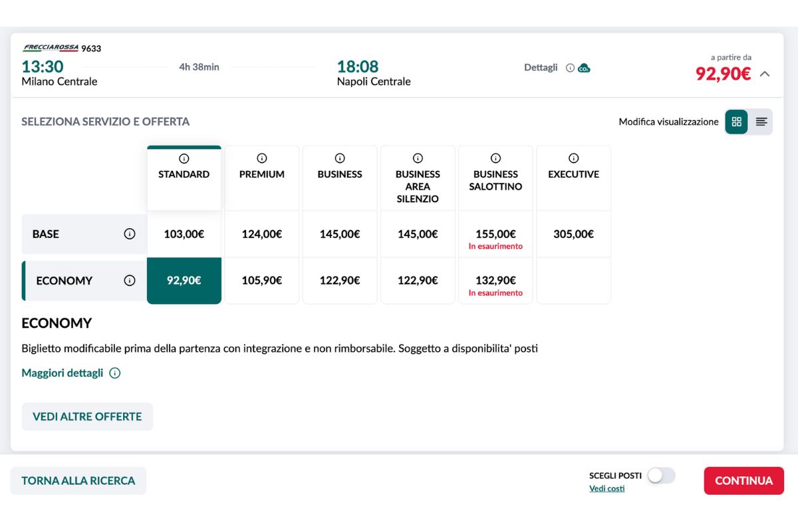Open info icon above EXECUTIVE class
The height and width of the screenshot is (532, 798).
[x=573, y=158]
